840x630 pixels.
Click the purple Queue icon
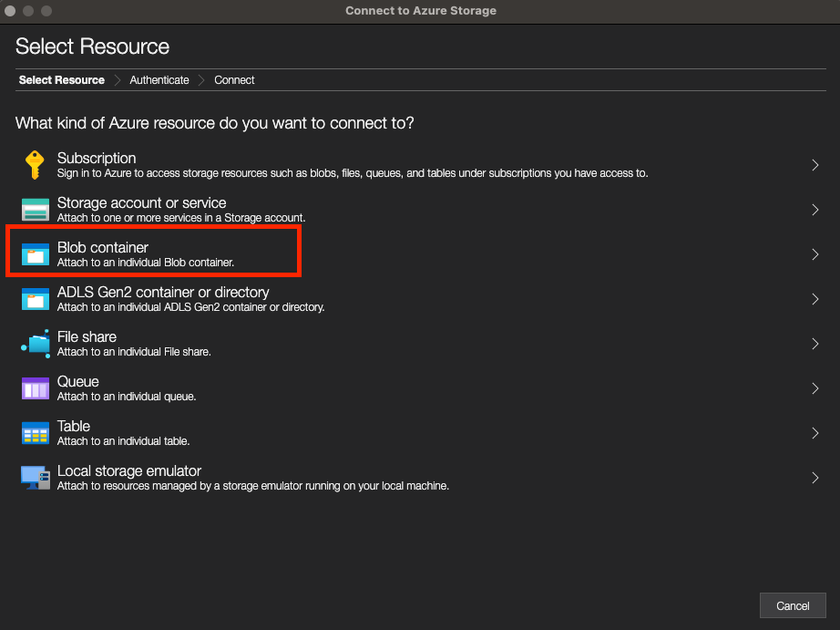(x=35, y=388)
